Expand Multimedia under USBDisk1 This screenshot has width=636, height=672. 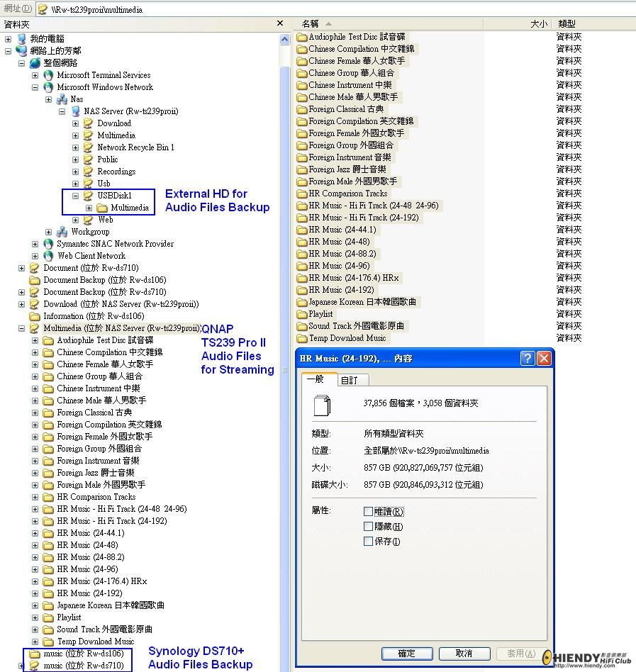click(89, 208)
